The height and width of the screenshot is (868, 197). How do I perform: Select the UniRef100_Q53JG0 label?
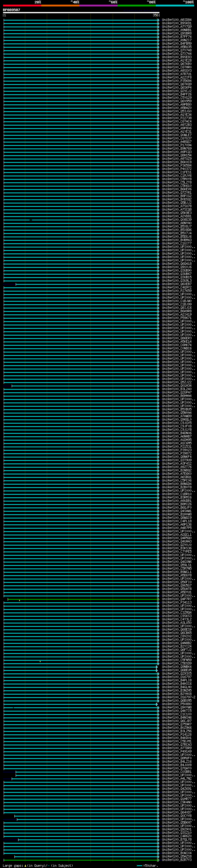(176, 111)
